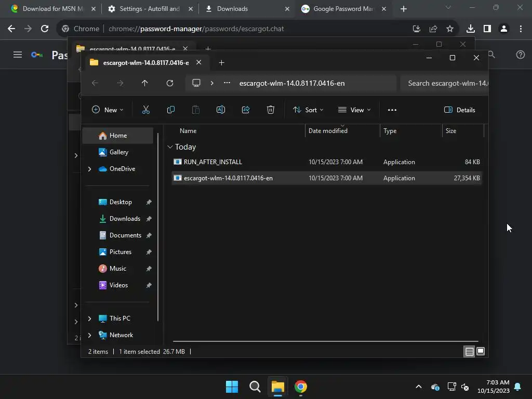Unpin Desktop using its pin icon

(x=149, y=202)
